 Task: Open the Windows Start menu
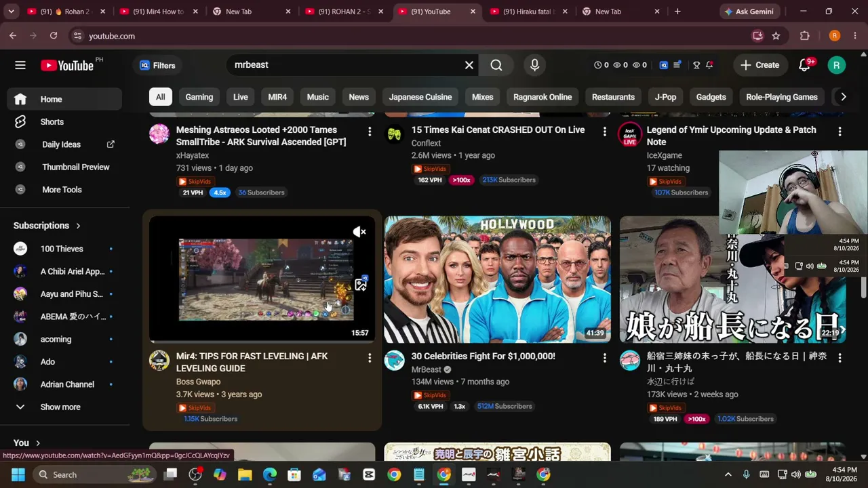[18, 474]
